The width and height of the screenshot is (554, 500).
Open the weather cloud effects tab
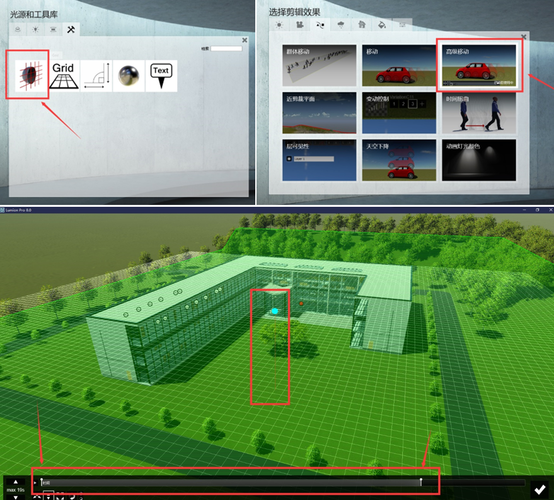[341, 25]
